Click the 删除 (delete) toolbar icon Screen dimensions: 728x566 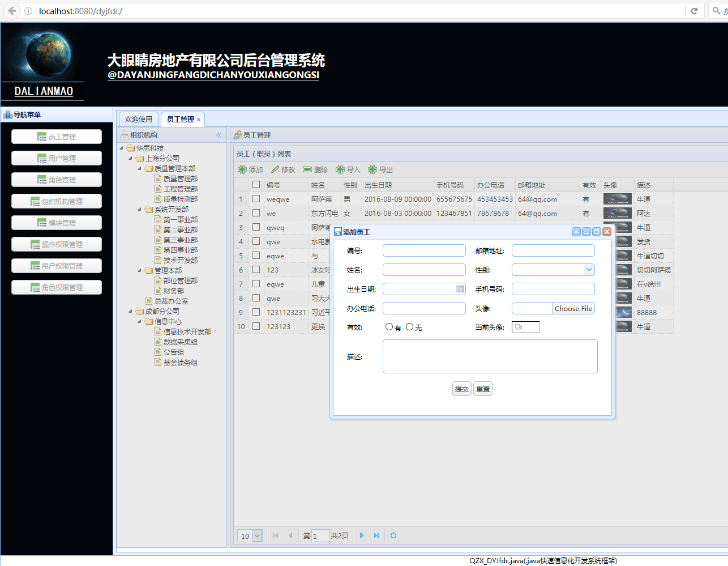click(307, 169)
